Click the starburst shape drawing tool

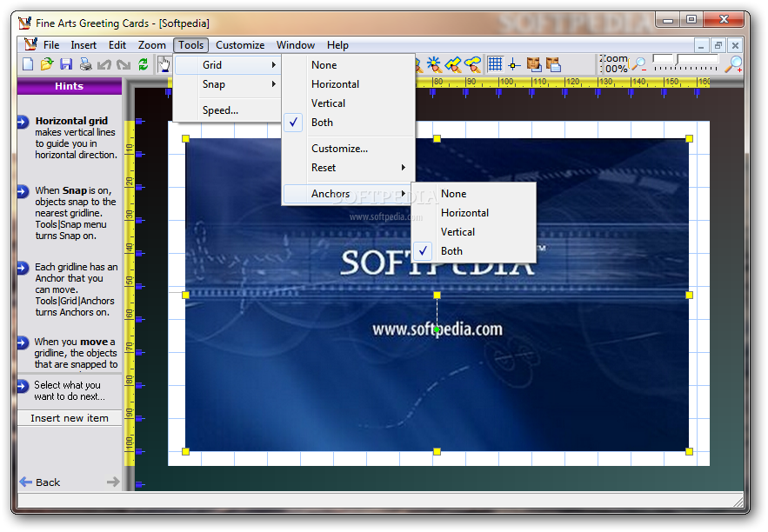tap(434, 64)
